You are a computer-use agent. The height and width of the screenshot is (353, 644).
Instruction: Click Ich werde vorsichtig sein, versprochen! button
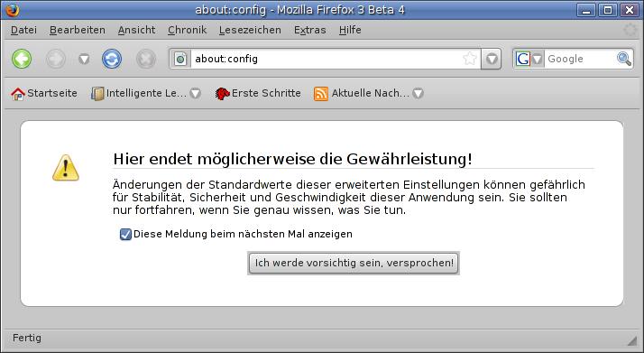354,263
